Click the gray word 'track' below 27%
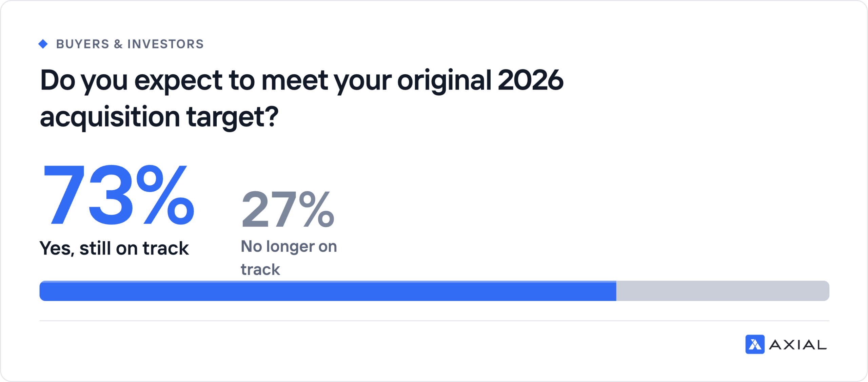 point(260,269)
